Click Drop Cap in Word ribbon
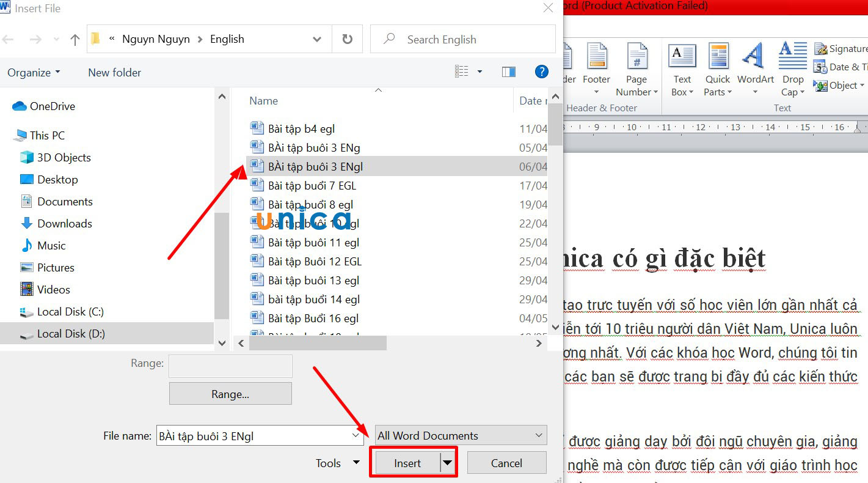The height and width of the screenshot is (483, 868). click(793, 69)
